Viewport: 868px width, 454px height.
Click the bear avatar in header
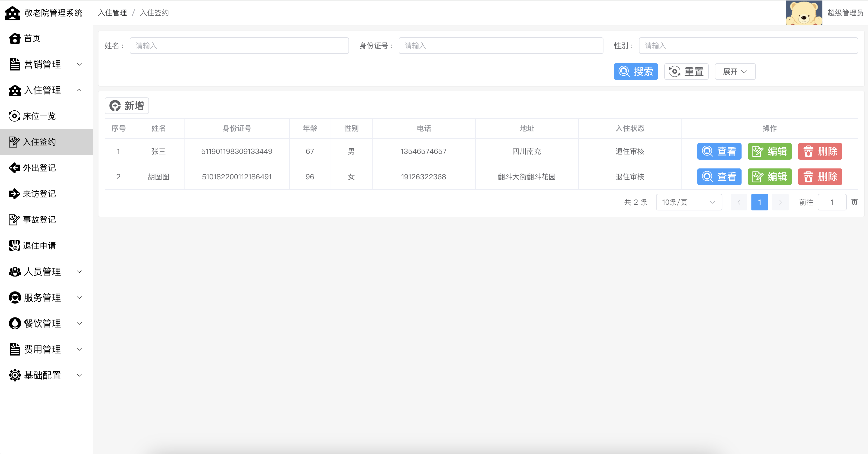804,13
